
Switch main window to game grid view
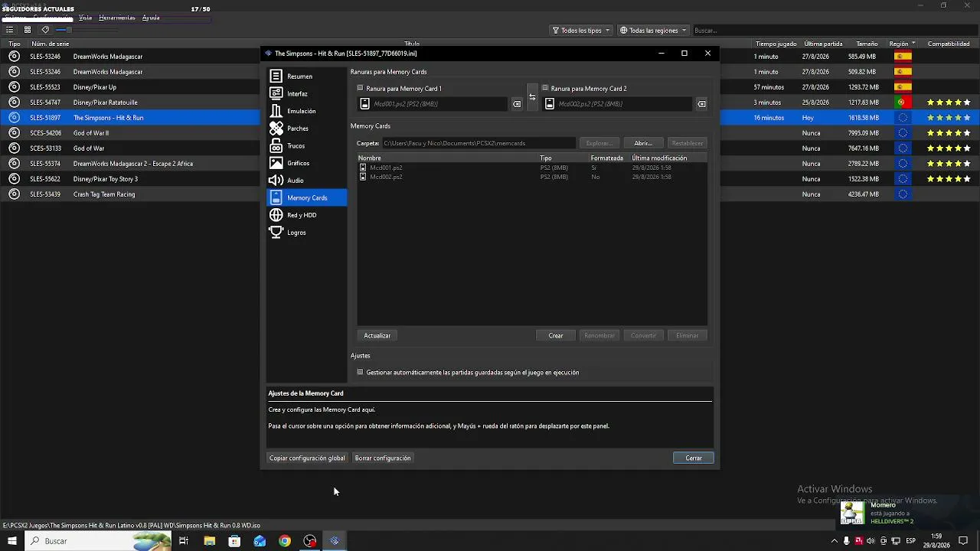(x=28, y=30)
